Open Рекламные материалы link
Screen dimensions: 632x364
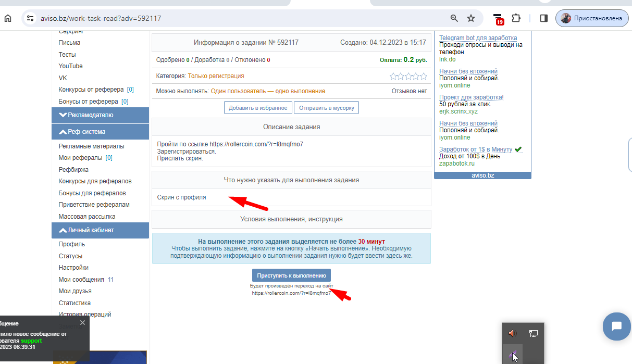pyautogui.click(x=92, y=146)
